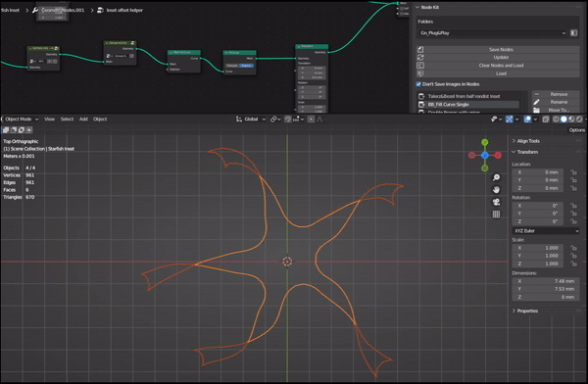Select the subtract-selection mode icon

point(21,130)
